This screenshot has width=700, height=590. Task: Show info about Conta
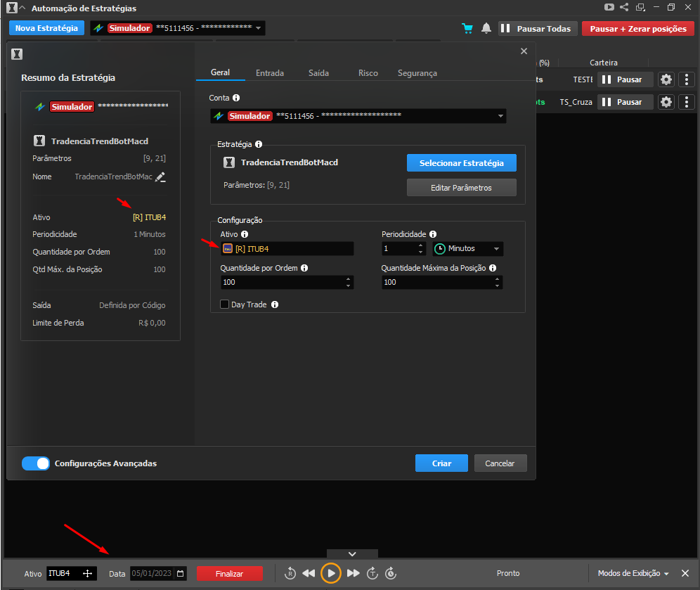pyautogui.click(x=236, y=98)
